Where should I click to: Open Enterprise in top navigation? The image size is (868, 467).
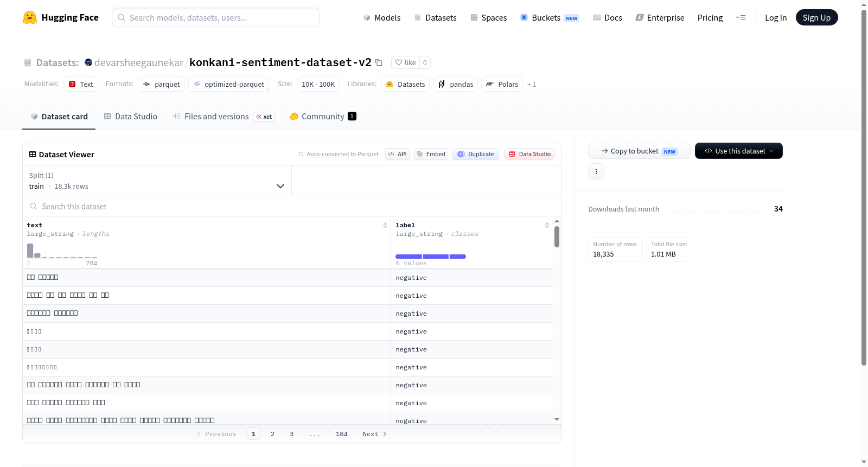660,18
